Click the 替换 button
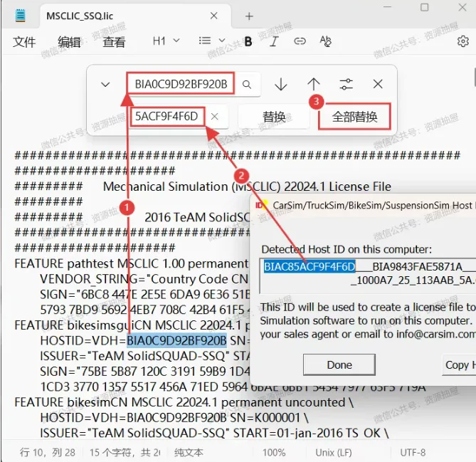The height and width of the screenshot is (462, 476). click(x=274, y=117)
